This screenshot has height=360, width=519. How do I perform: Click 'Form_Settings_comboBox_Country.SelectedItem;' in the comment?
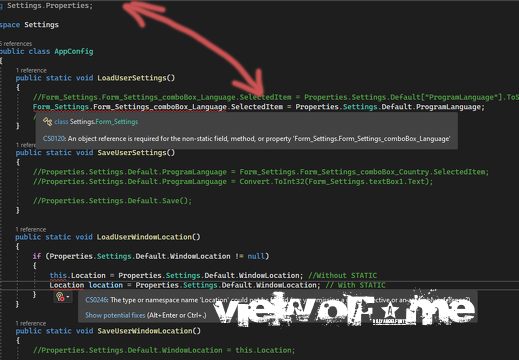(x=364, y=172)
